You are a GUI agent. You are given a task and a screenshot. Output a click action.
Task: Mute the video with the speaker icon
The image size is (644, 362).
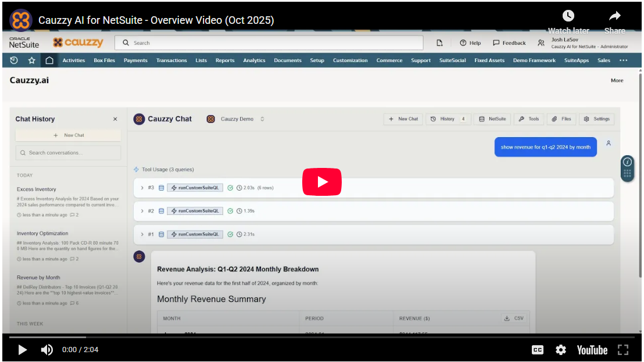point(46,350)
